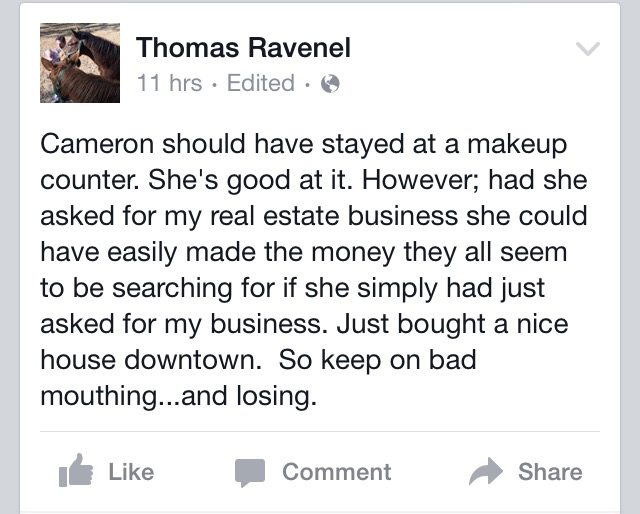This screenshot has height=514, width=640.
Task: Open Thomas Ravenel's profile picture thumbnail
Action: pyautogui.click(x=80, y=63)
